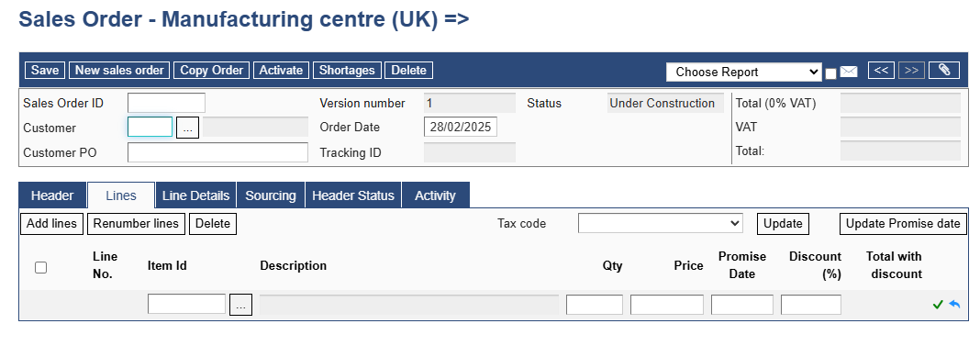Switch to the Header tab

pos(52,195)
